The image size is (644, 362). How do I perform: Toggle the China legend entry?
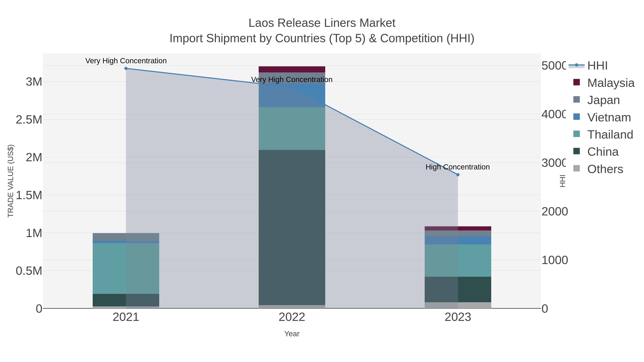[596, 152]
